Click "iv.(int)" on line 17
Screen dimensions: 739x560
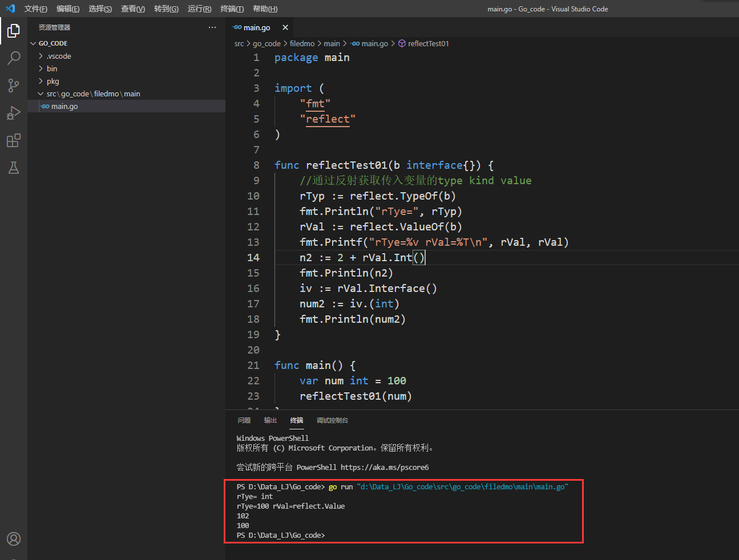click(375, 304)
